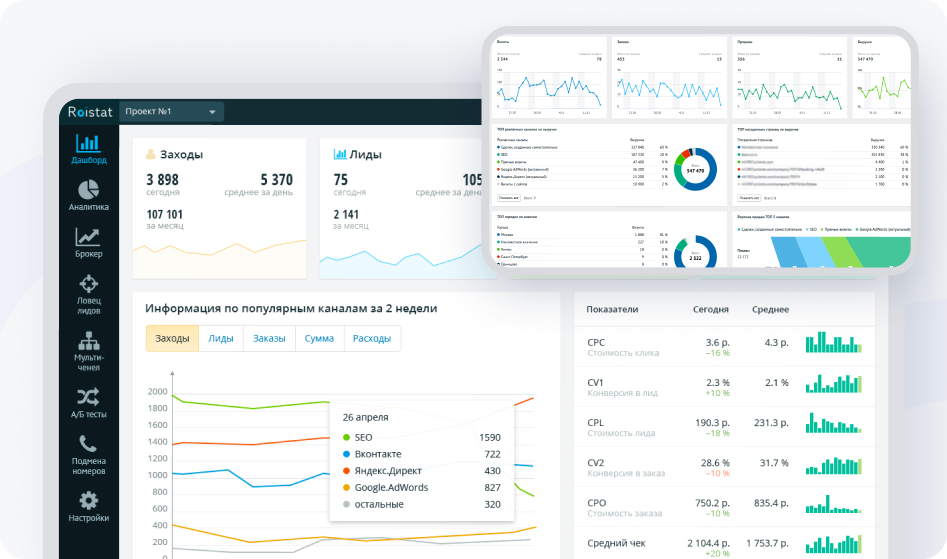Click the bar chart icon beside Лиды

tap(340, 155)
